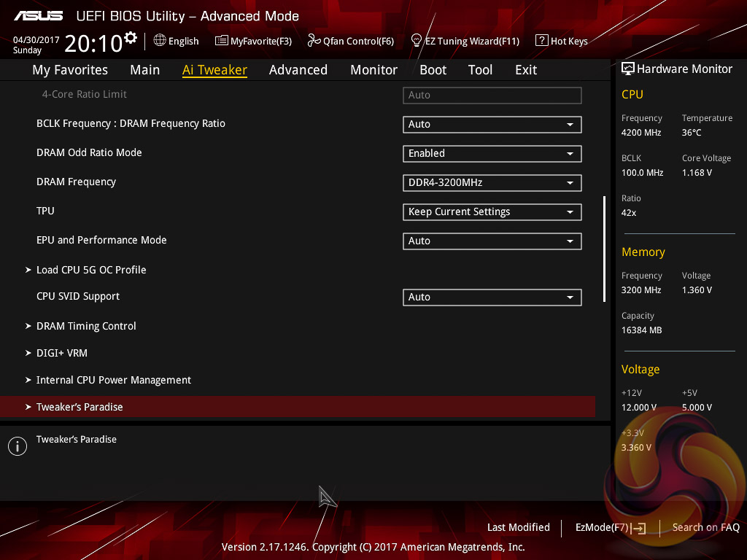Viewport: 747px width, 560px height.
Task: Launch EZ Tuning Wizard lightbulb icon
Action: pos(417,40)
